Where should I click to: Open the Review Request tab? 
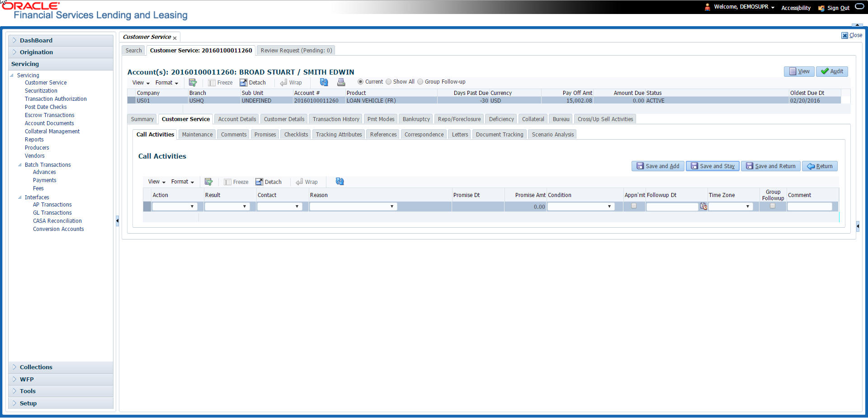[x=296, y=51]
